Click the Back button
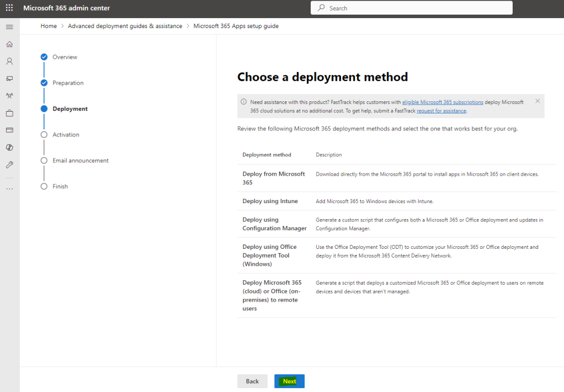Image resolution: width=564 pixels, height=392 pixels. (252, 381)
